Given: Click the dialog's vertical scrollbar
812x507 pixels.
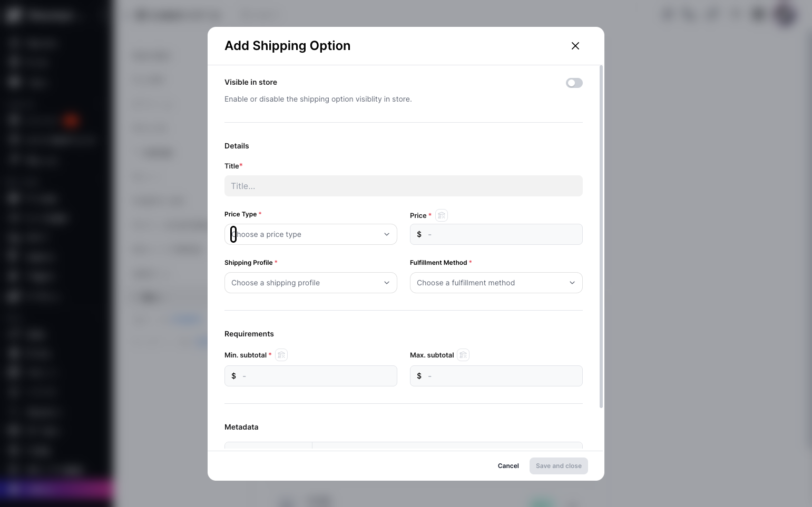Looking at the screenshot, I should [x=601, y=237].
